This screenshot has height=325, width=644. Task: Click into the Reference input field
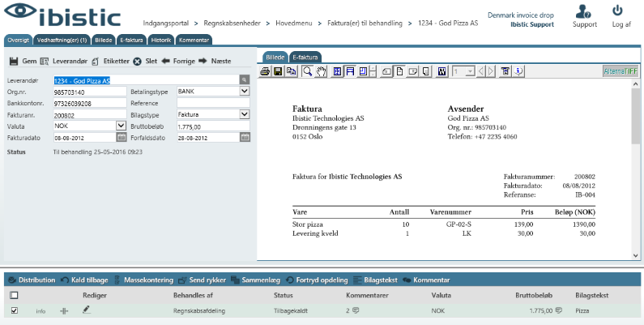213,103
